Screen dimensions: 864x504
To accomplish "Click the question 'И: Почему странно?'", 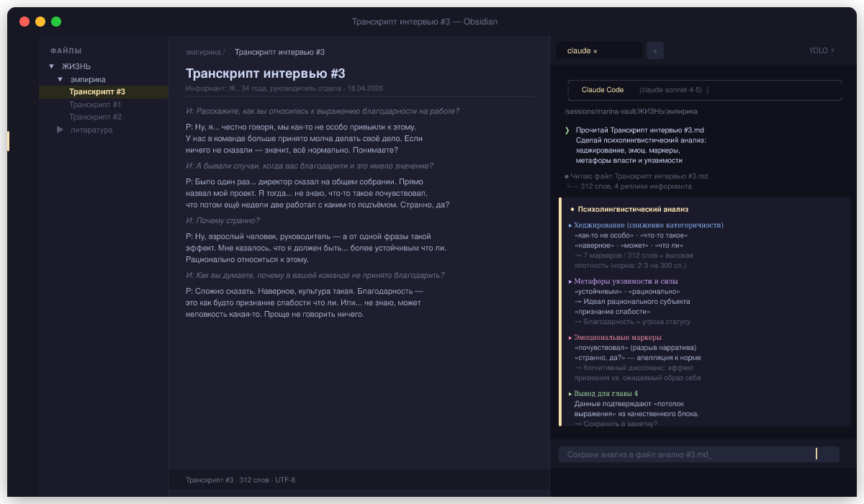I will [222, 220].
